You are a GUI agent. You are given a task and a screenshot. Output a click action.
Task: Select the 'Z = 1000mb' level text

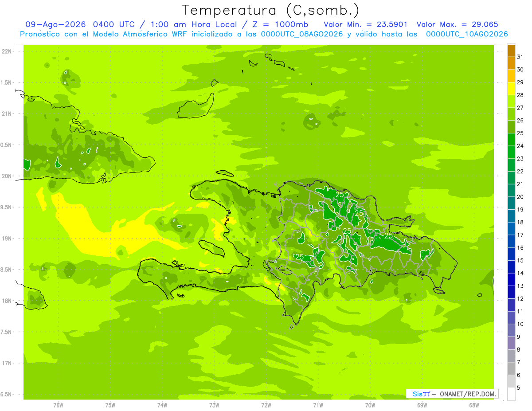tap(280, 24)
